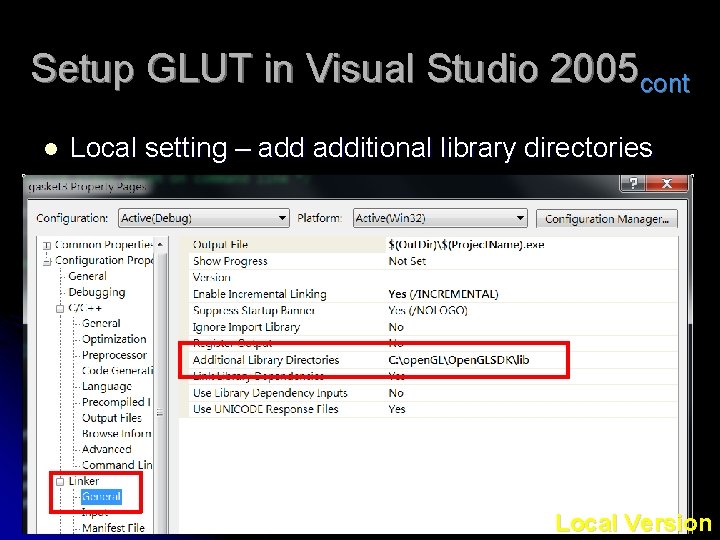Select the Language tree item
720x540 pixels.
pos(107,387)
